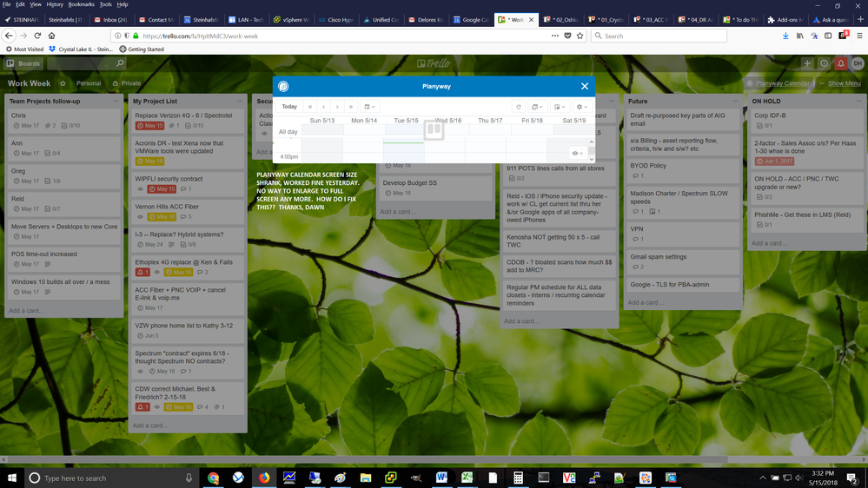Open Firefox library icon

coord(800,36)
